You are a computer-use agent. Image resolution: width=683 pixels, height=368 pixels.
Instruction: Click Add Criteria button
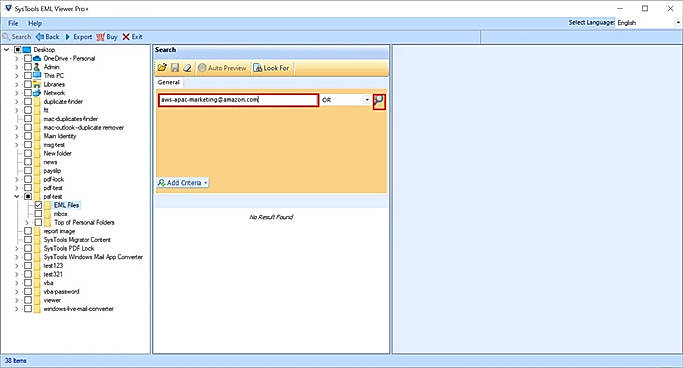183,183
